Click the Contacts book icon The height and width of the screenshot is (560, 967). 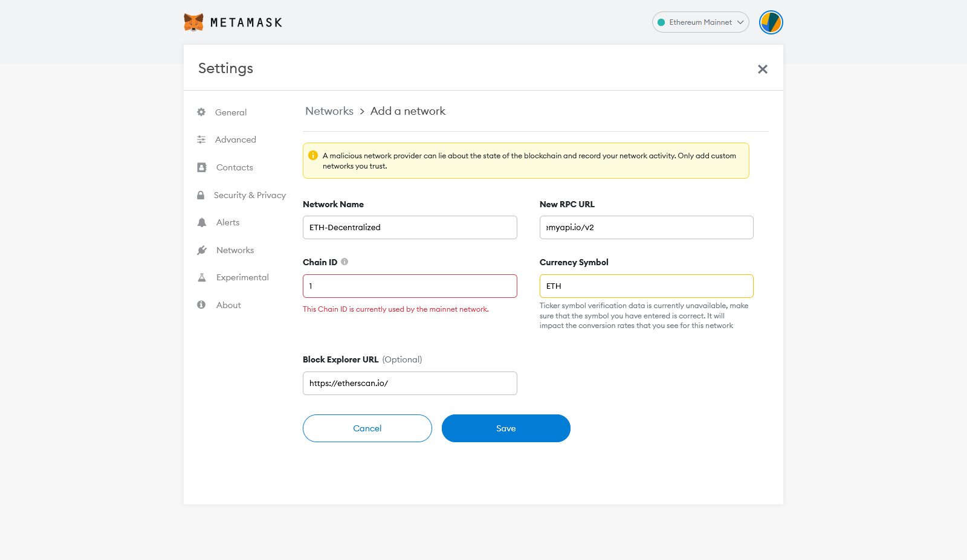202,167
